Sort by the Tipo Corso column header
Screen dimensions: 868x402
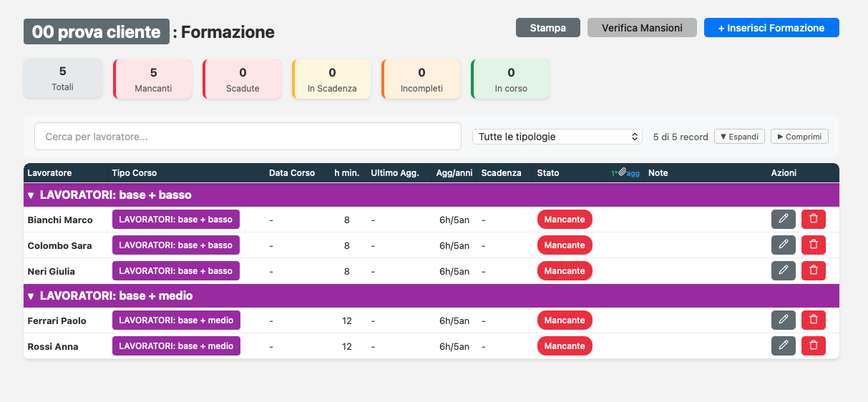135,173
